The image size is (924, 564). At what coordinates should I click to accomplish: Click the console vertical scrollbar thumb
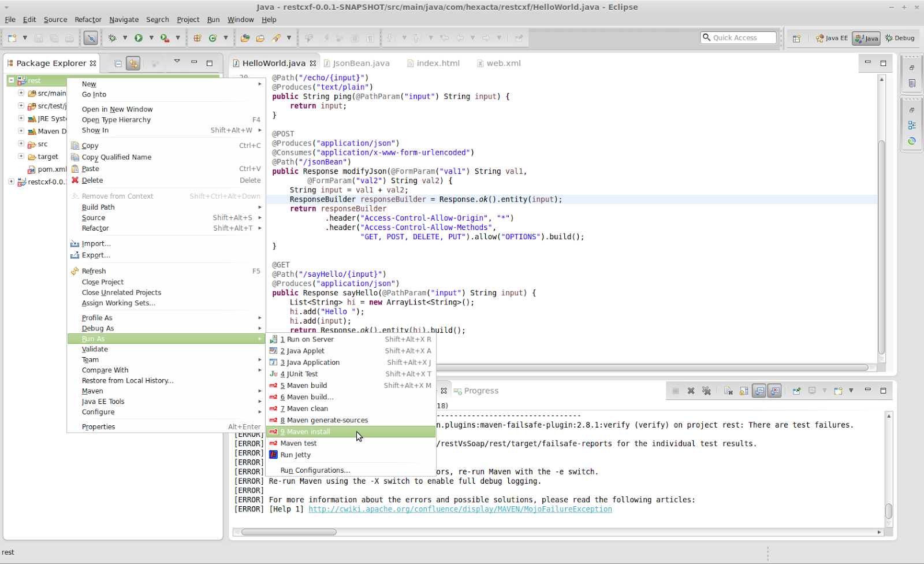[x=889, y=511]
